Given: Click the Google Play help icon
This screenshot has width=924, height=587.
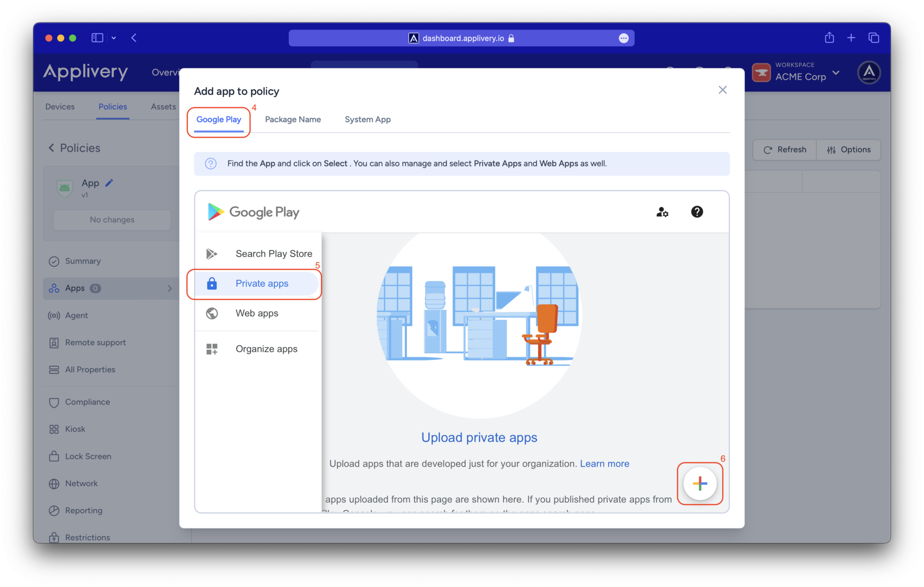Looking at the screenshot, I should (697, 212).
